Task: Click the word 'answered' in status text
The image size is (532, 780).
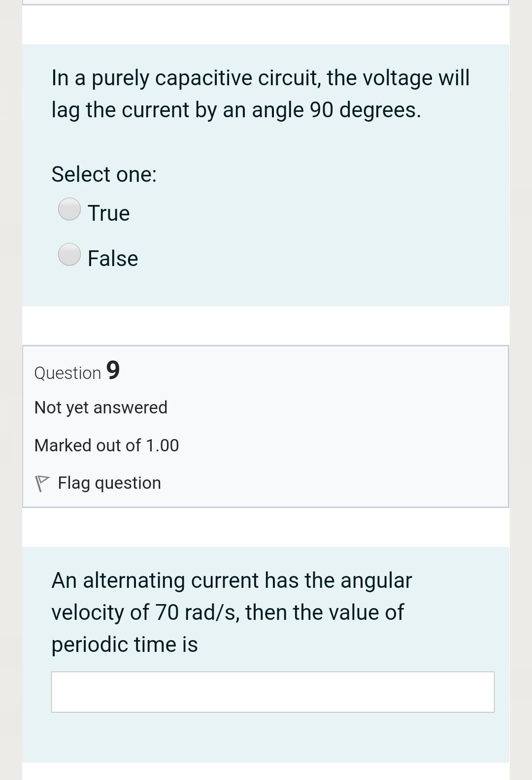Action: coord(131,407)
